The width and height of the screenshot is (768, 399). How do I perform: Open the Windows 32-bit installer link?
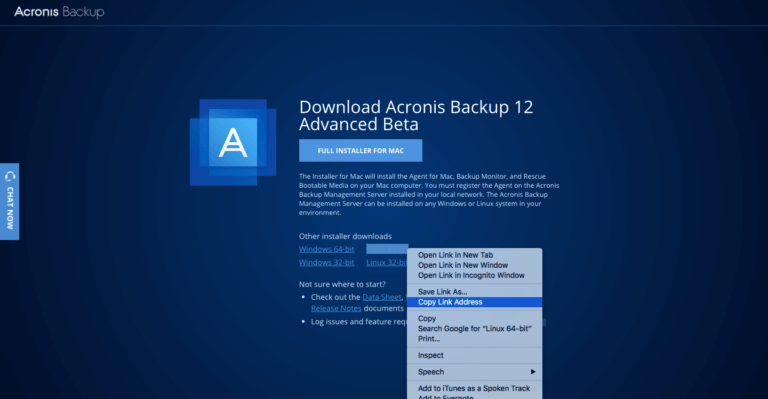[x=327, y=262]
